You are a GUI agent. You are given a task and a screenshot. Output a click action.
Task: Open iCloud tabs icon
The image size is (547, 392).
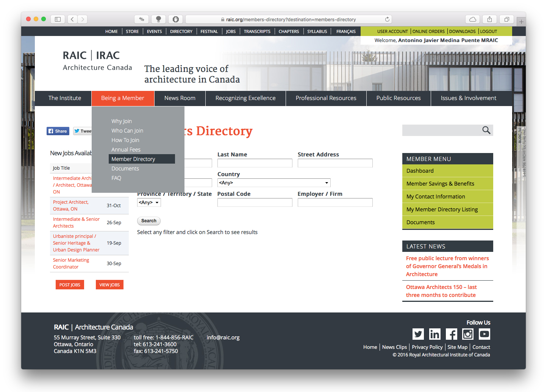point(473,19)
